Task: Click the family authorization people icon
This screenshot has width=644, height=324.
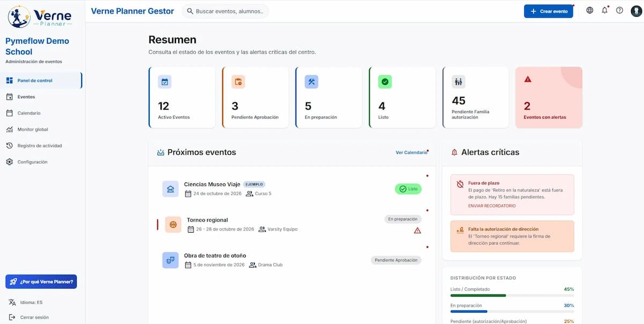Action: tap(458, 82)
